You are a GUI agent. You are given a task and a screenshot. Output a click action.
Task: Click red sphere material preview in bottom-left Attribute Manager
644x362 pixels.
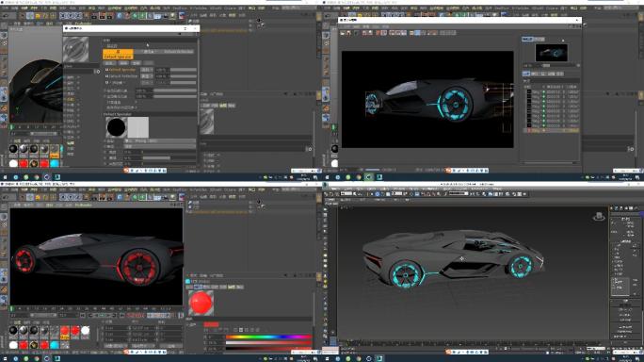[x=201, y=303]
